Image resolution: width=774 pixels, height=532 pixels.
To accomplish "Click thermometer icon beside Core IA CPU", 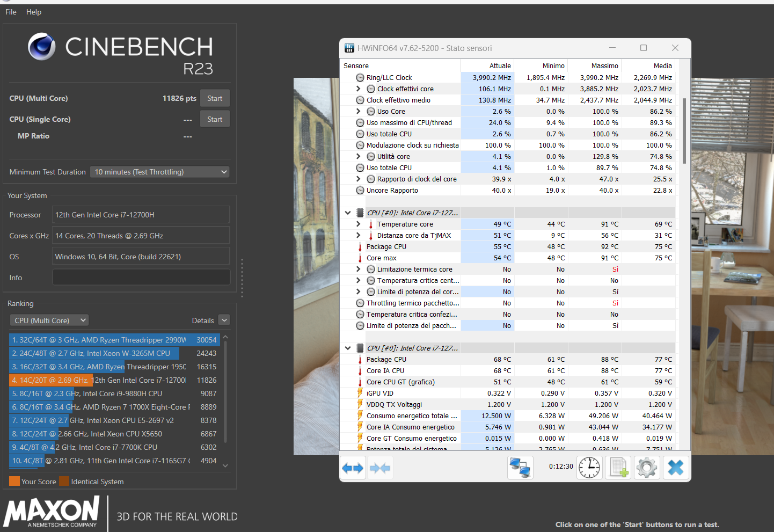I will 360,370.
